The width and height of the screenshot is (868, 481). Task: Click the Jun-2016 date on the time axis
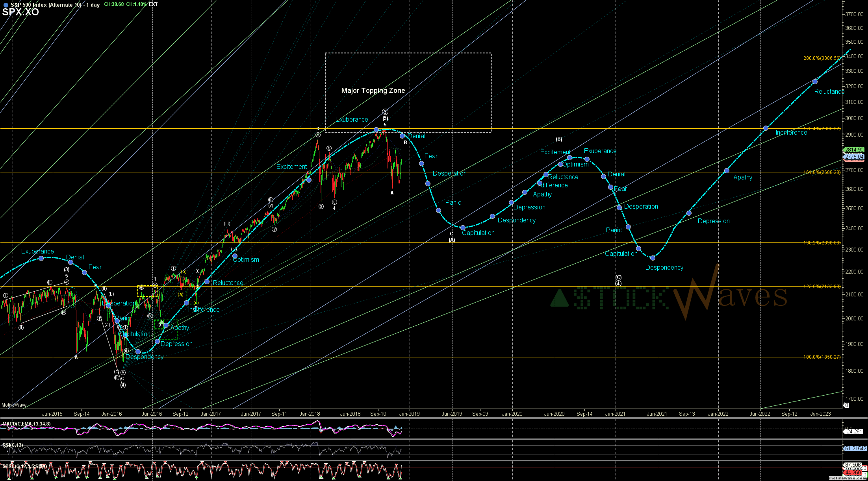point(152,414)
